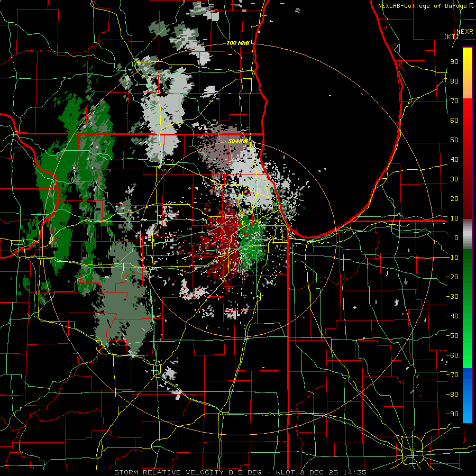Click the [KT] units label
This screenshot has width=476, height=476.
click(452, 36)
